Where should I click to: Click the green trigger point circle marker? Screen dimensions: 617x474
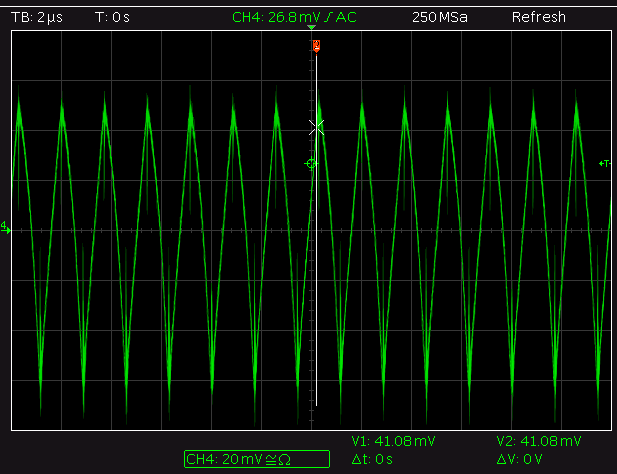[311, 164]
